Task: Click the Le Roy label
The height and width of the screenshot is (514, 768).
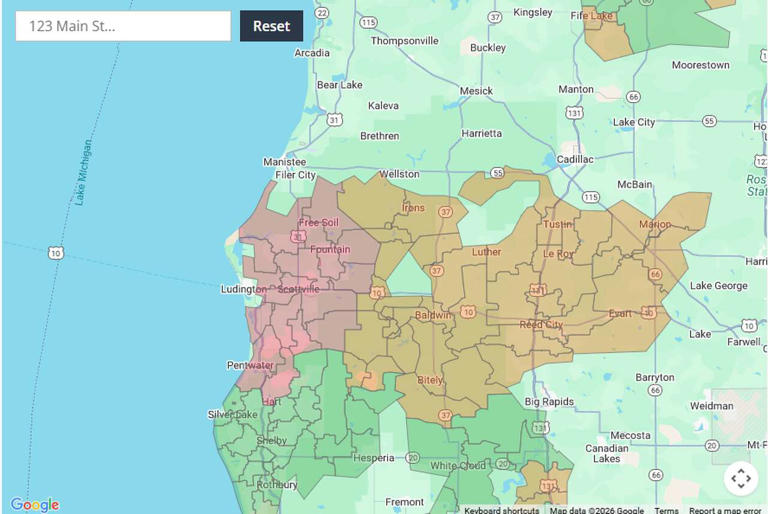Action: (558, 254)
